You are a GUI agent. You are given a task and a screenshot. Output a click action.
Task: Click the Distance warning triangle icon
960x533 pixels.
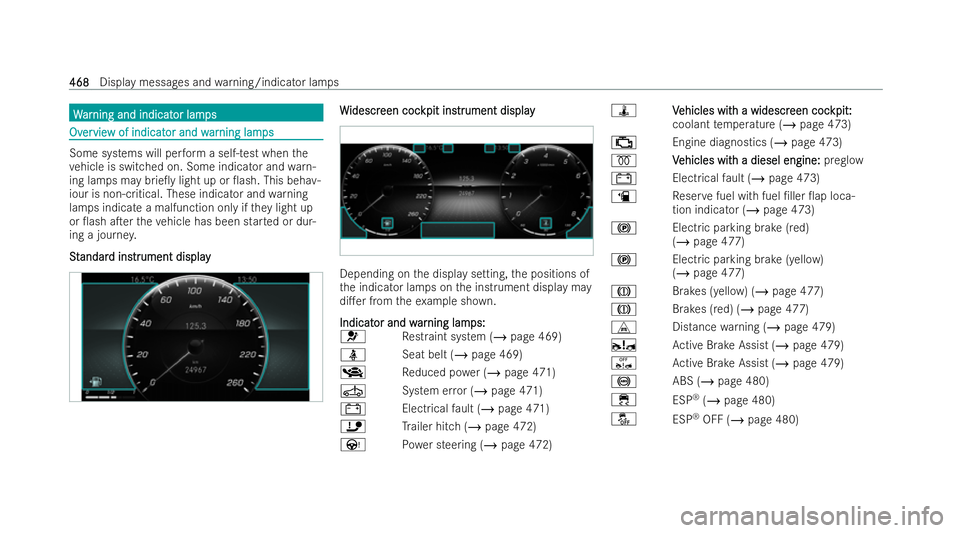tap(623, 327)
